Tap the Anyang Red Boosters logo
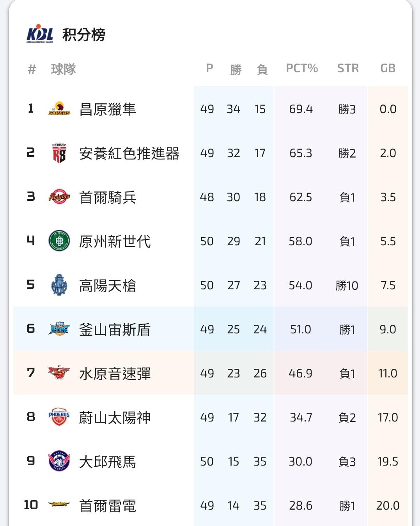This screenshot has height=526, width=420. 59,153
